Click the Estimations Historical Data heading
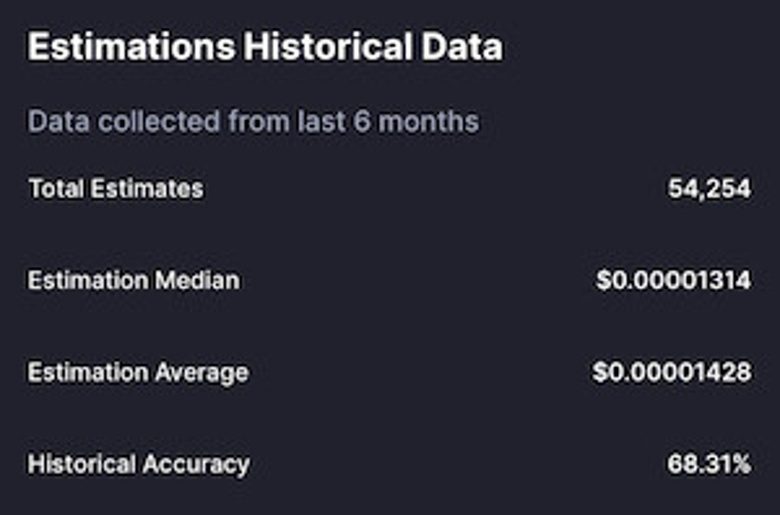 [x=265, y=47]
